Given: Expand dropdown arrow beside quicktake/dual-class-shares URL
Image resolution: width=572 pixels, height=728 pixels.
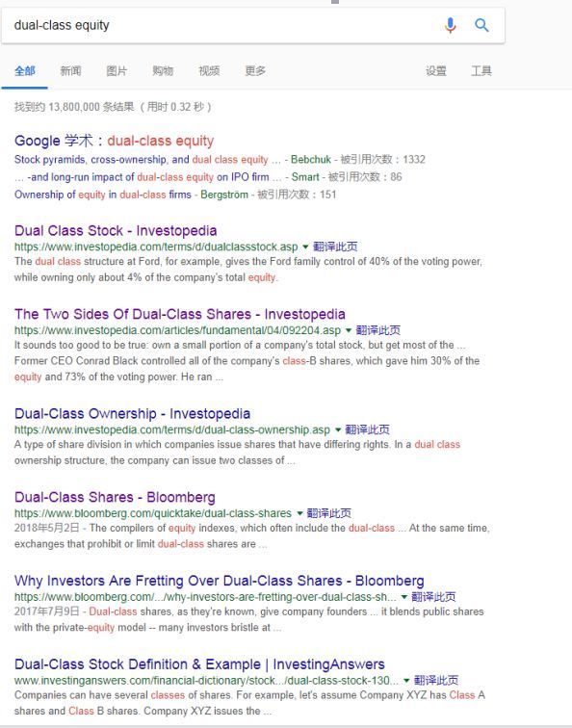Looking at the screenshot, I should coord(299,513).
